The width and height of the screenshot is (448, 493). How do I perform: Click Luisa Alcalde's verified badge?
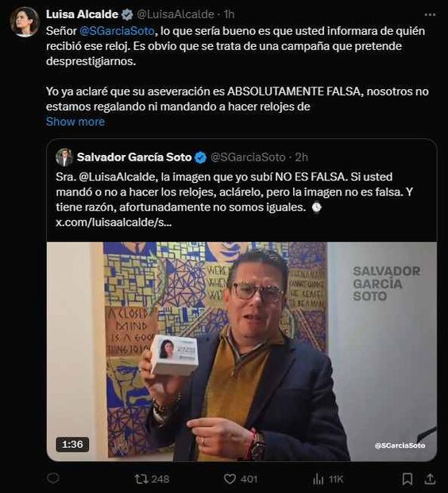[127, 14]
